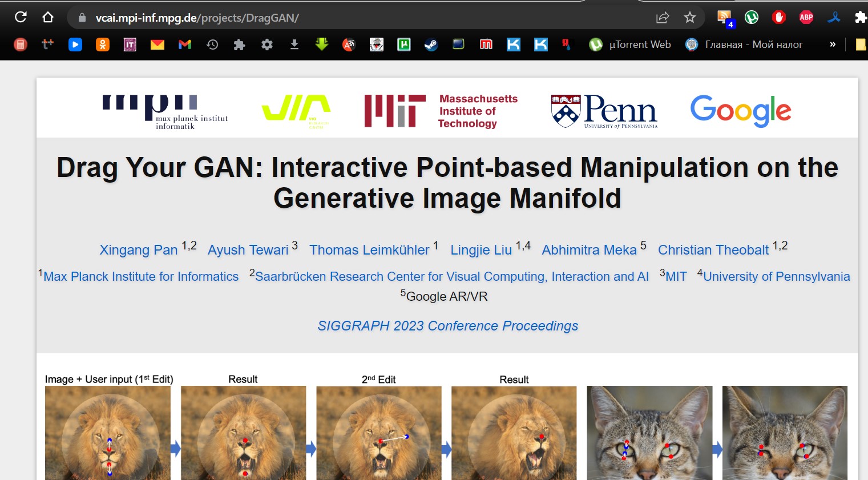Viewport: 868px width, 480px height.
Task: Open the red calculator bookmark
Action: click(21, 45)
